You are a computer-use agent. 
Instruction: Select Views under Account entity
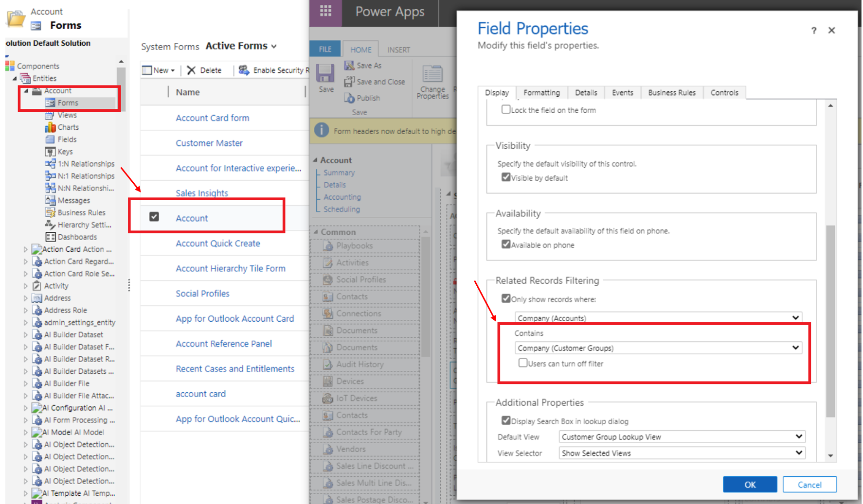click(67, 115)
